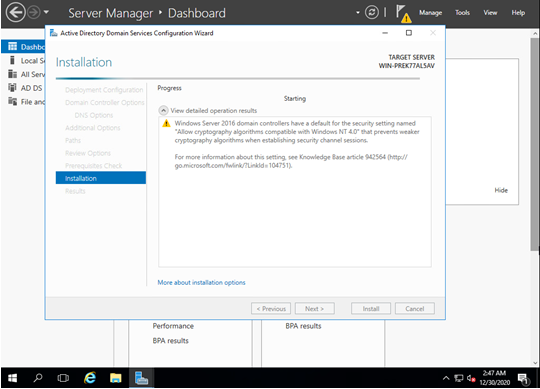Select Paths wizard step
This screenshot has width=540, height=389.
coord(73,140)
